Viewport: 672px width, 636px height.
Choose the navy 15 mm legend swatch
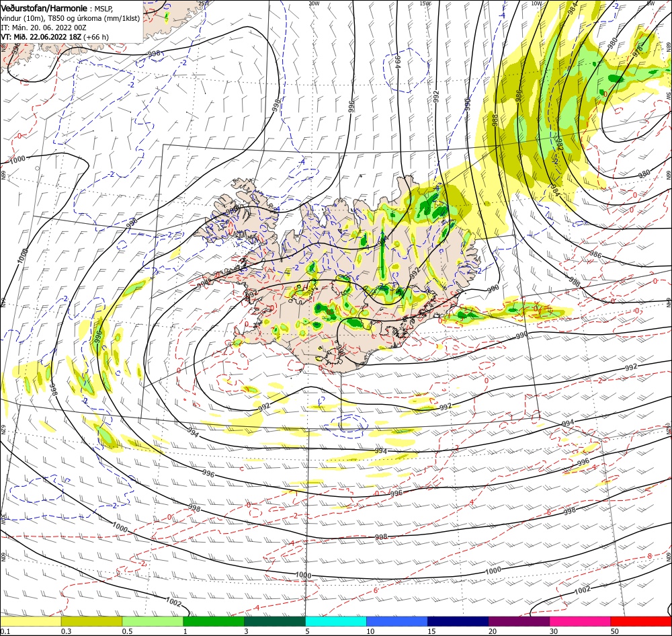(x=458, y=621)
